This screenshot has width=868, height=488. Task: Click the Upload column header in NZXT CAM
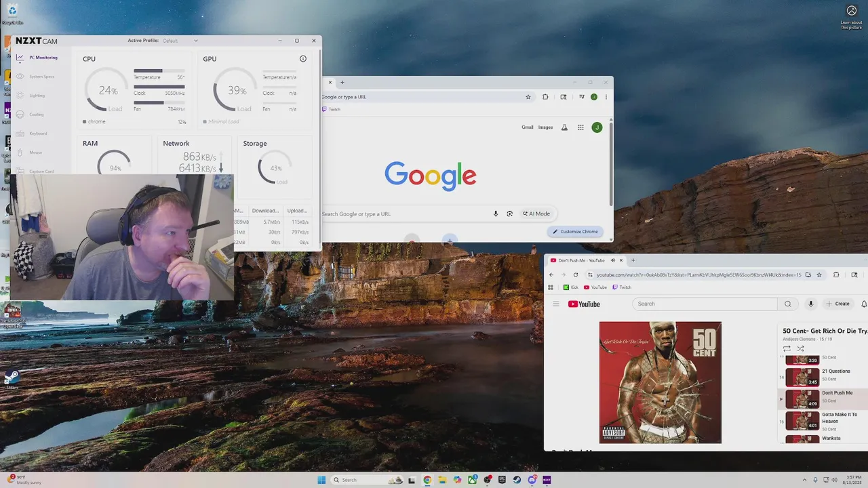pos(297,211)
